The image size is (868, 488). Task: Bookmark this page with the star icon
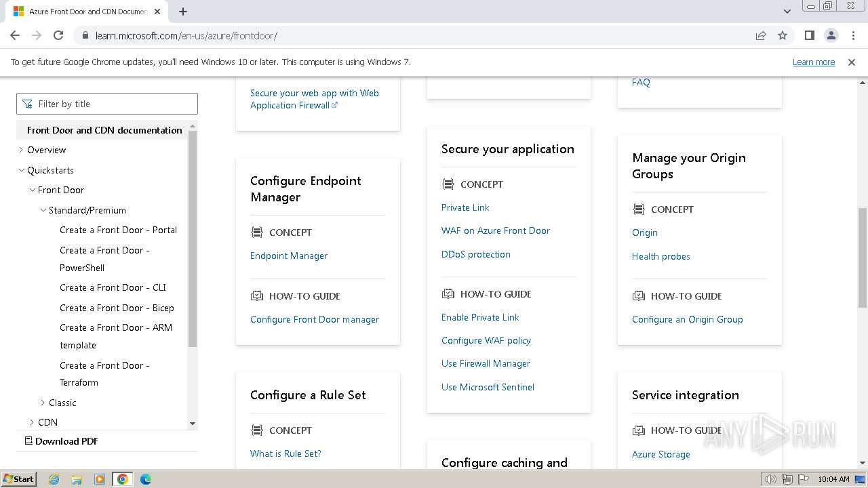783,35
